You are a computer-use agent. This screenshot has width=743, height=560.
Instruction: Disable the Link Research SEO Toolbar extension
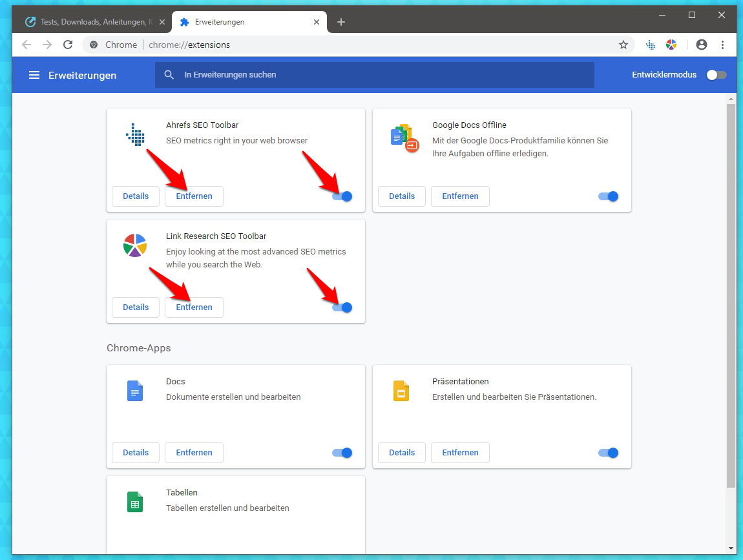coord(342,307)
